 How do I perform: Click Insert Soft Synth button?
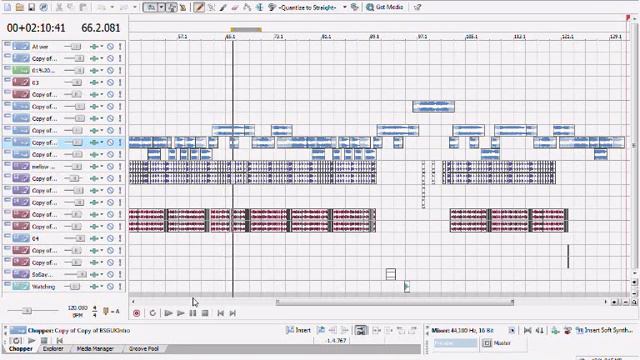point(604,330)
